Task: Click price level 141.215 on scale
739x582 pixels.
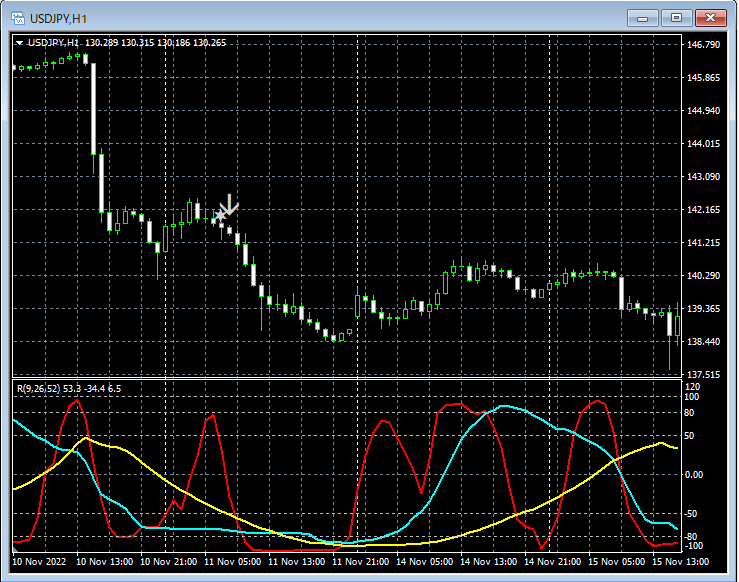Action: (x=704, y=243)
